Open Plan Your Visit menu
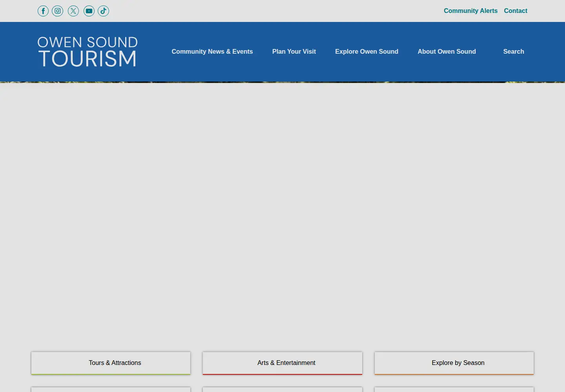Screen dimensions: 565x392 pos(294,51)
